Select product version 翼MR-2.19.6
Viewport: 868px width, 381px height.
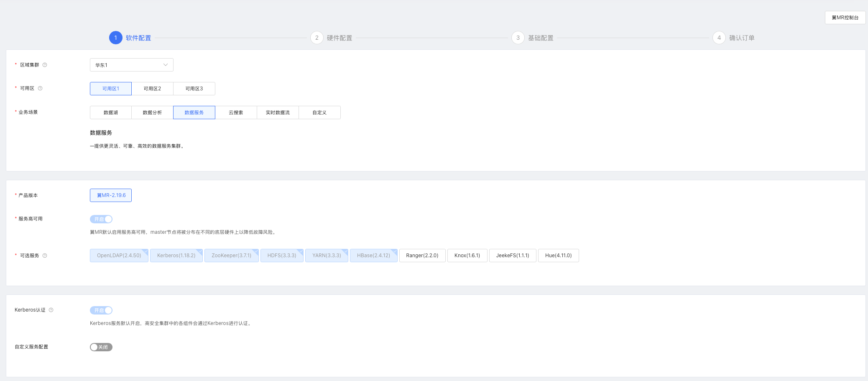(x=111, y=195)
